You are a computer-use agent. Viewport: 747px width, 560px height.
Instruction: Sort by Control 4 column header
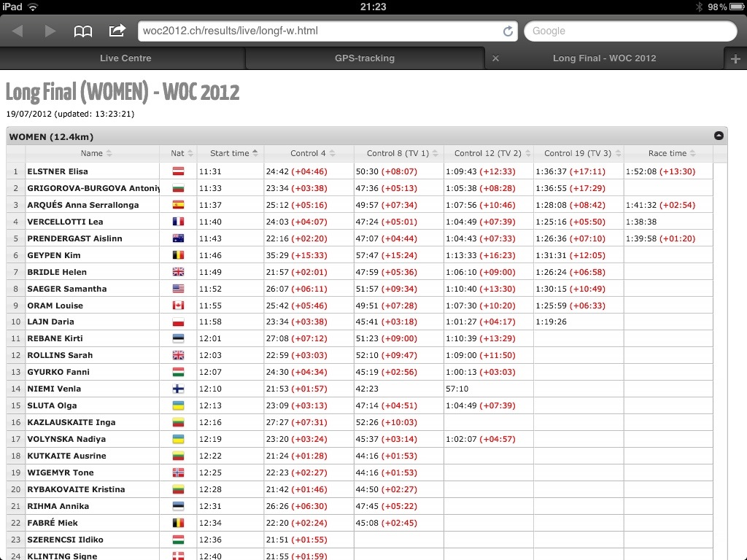click(309, 154)
